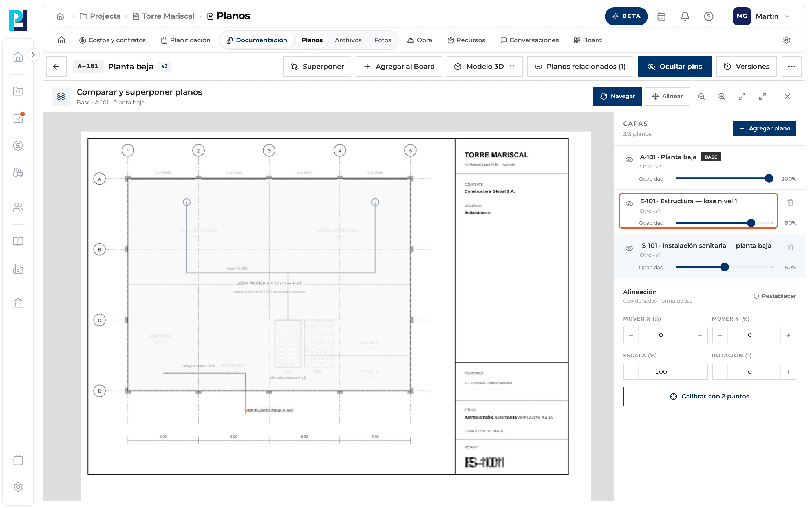Open Costos y contratos section
The height and width of the screenshot is (508, 812).
[x=112, y=40]
